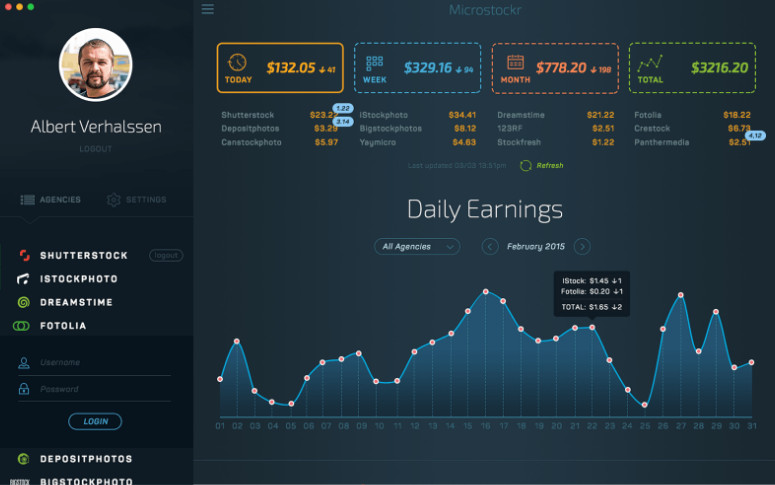This screenshot has width=775, height=485.
Task: Click the iStockphoto logo icon
Action: point(23,279)
